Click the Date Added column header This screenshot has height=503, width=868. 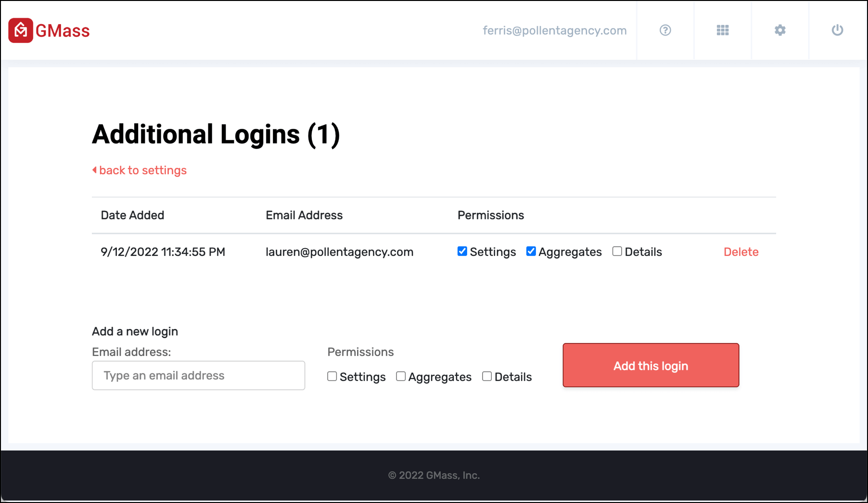[x=132, y=215]
